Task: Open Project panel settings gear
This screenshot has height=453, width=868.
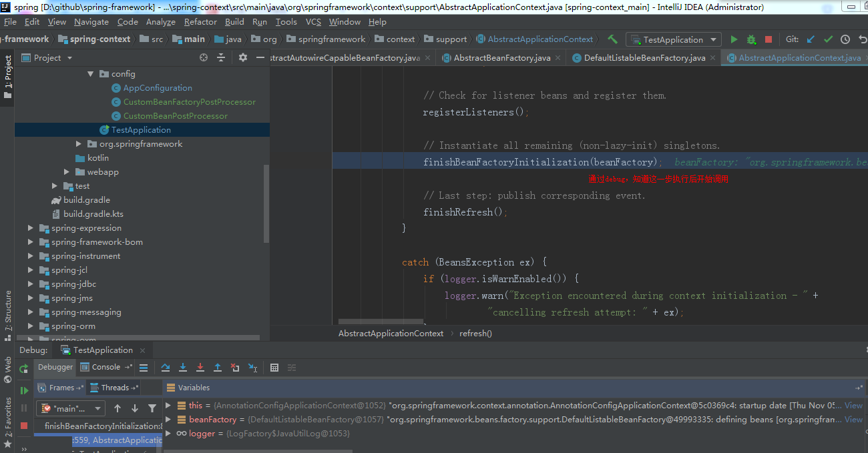Action: pyautogui.click(x=243, y=58)
